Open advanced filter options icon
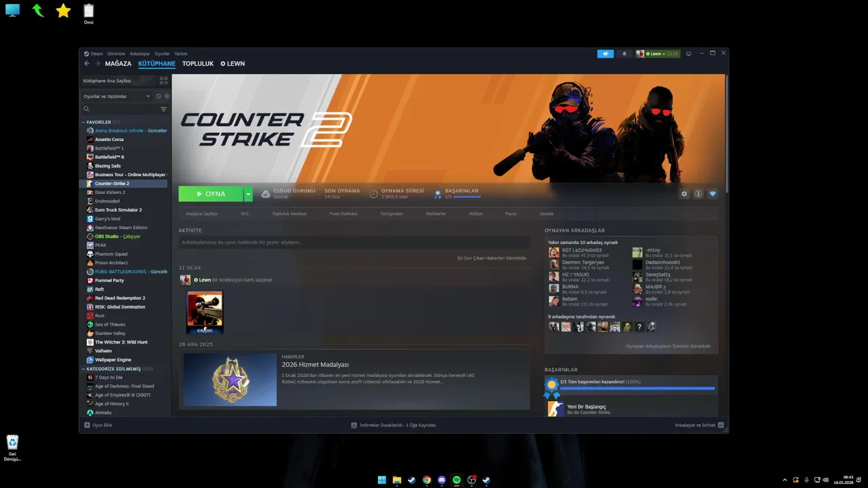 (163, 109)
